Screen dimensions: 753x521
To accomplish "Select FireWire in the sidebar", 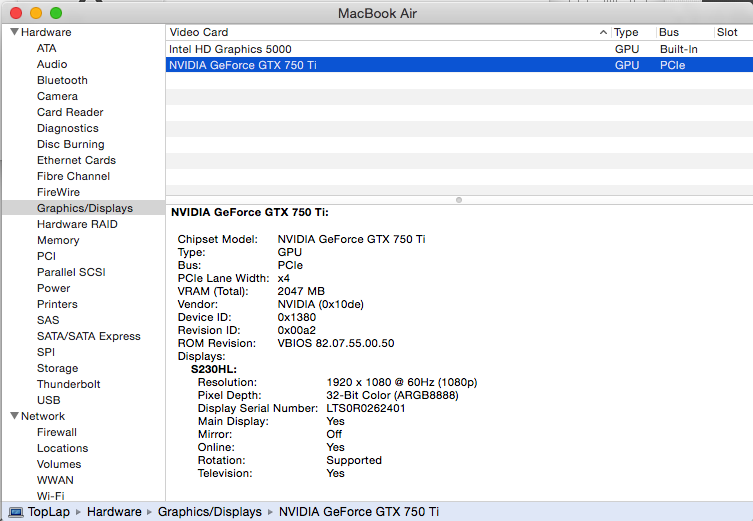I will click(x=58, y=192).
